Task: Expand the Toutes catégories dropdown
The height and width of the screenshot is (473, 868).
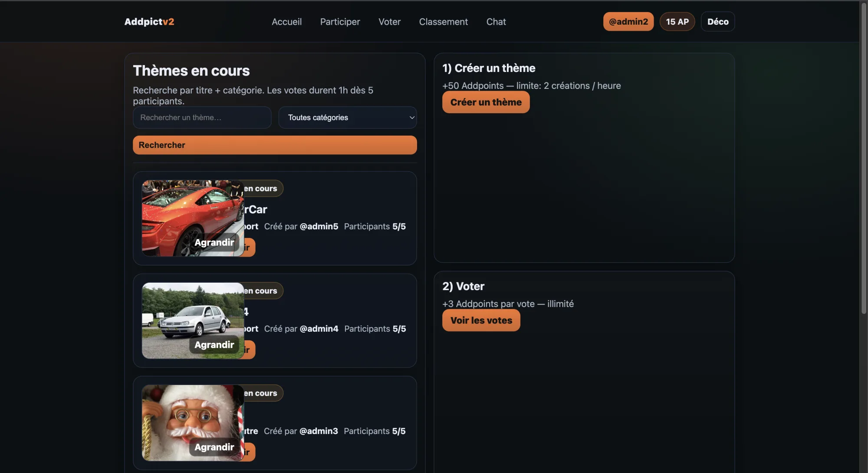Action: 347,117
